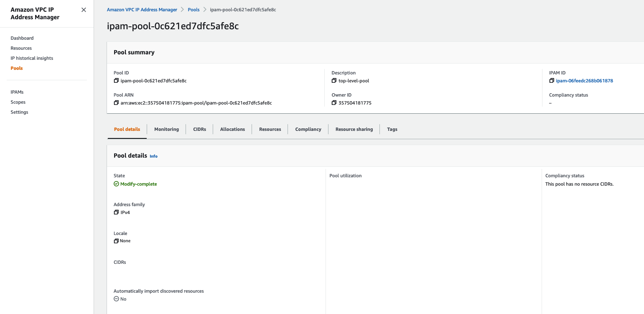Viewport: 644px width, 314px height.
Task: Open the Monitoring tab
Action: click(166, 129)
